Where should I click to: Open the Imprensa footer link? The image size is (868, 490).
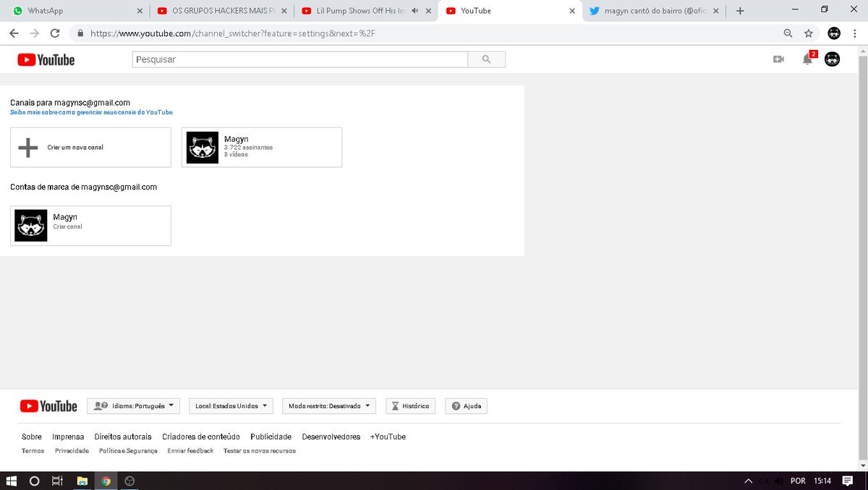point(68,436)
